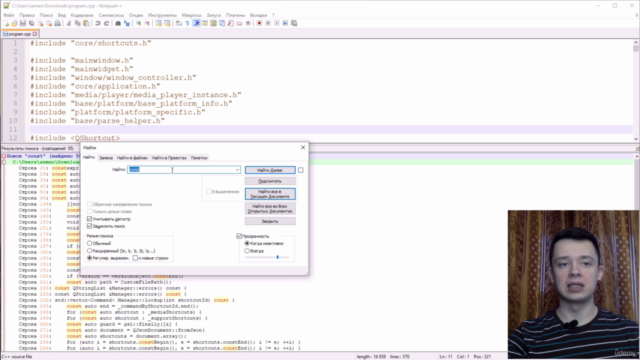Tick the small checkbox beside 'Найти Далее'
The image size is (640, 360).
click(x=301, y=170)
